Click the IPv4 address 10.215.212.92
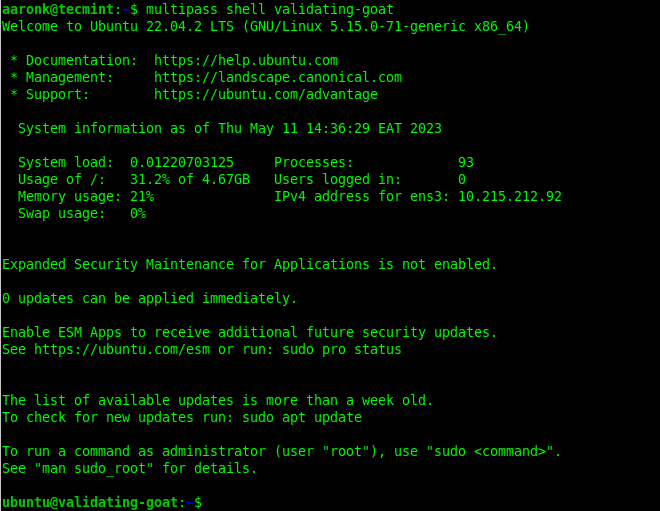The image size is (660, 511). (x=510, y=197)
